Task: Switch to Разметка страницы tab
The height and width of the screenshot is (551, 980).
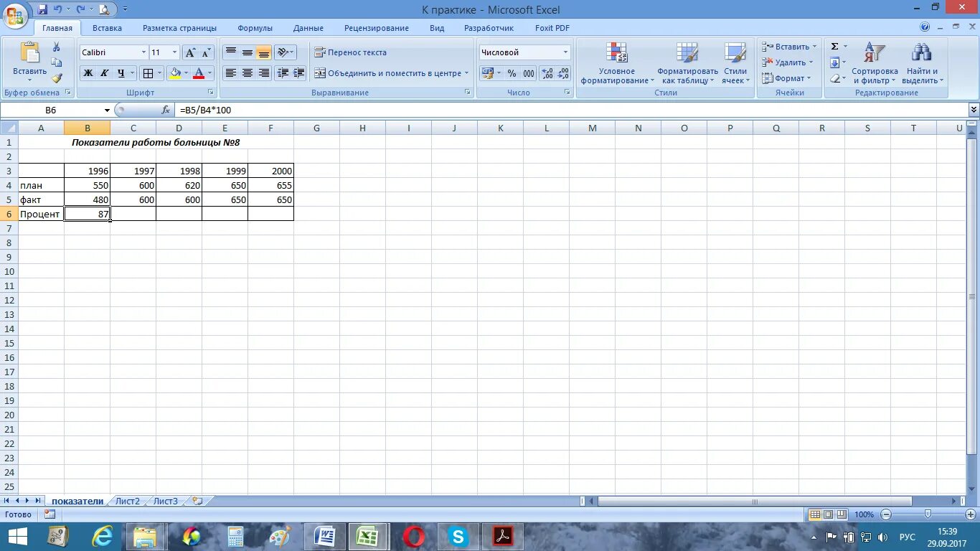Action: [179, 28]
